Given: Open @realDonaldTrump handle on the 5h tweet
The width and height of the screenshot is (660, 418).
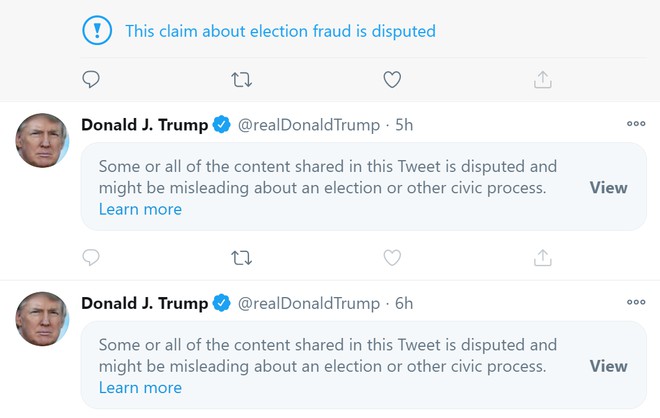Looking at the screenshot, I should tap(308, 125).
